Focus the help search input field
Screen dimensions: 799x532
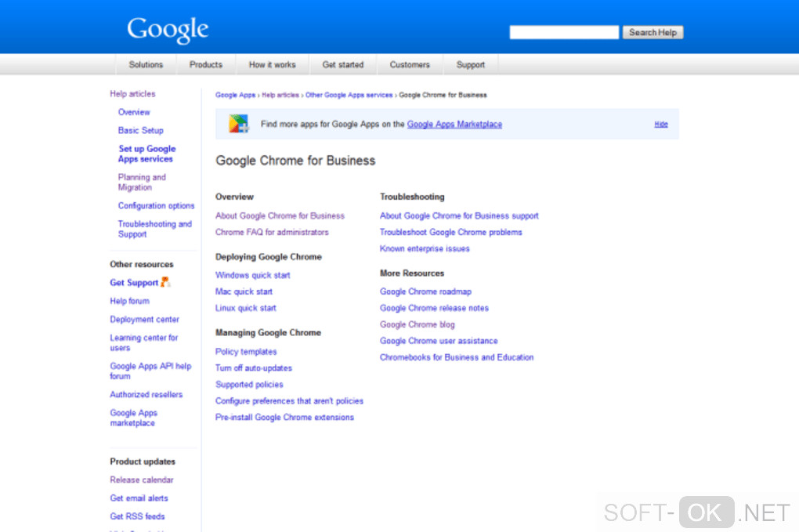564,32
